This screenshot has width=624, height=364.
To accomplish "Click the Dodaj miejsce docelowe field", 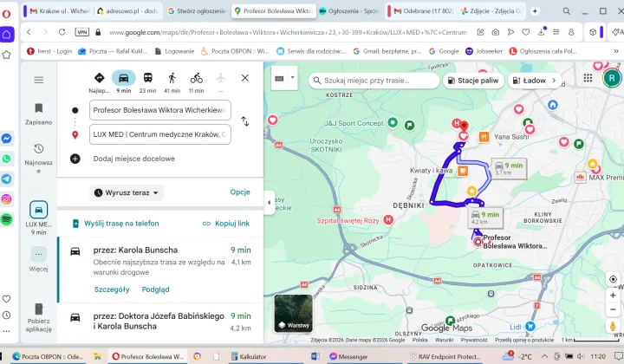I will pos(133,159).
